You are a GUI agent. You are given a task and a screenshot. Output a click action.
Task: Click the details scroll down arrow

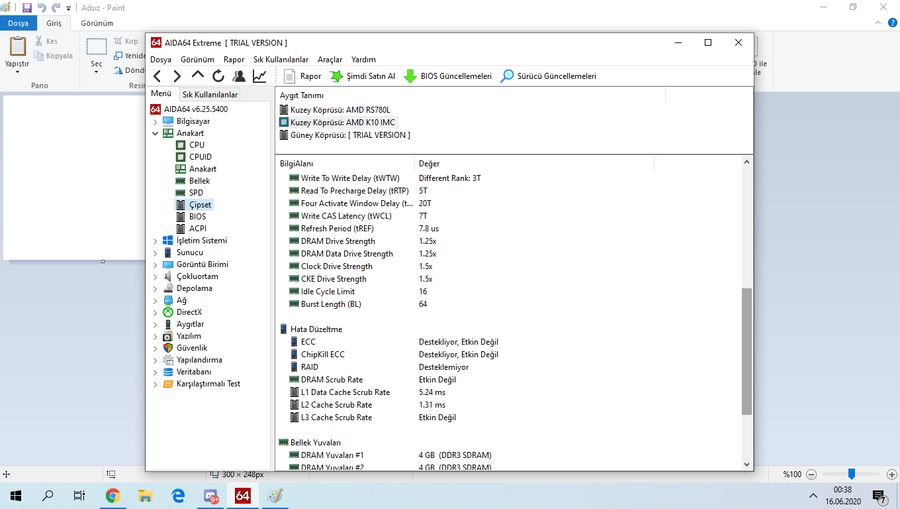(747, 464)
